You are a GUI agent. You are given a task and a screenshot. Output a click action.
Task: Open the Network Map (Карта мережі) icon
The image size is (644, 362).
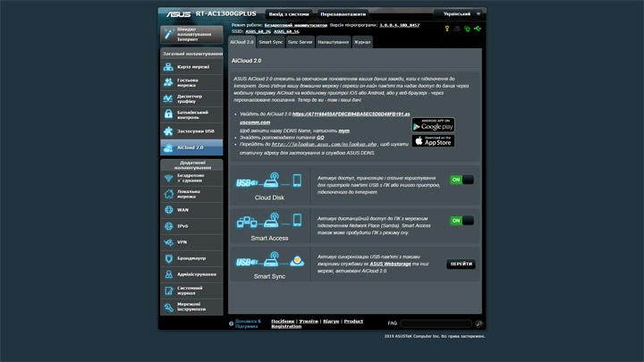[168, 66]
